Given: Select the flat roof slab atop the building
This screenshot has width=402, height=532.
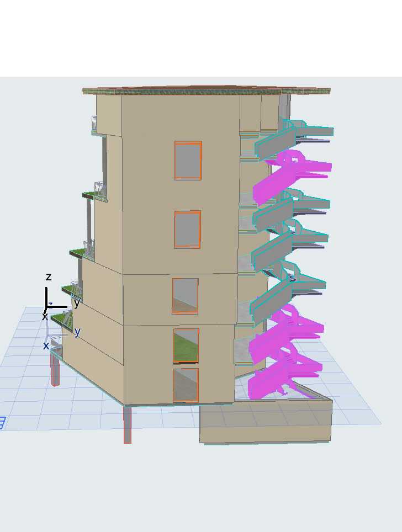Looking at the screenshot, I should (207, 91).
